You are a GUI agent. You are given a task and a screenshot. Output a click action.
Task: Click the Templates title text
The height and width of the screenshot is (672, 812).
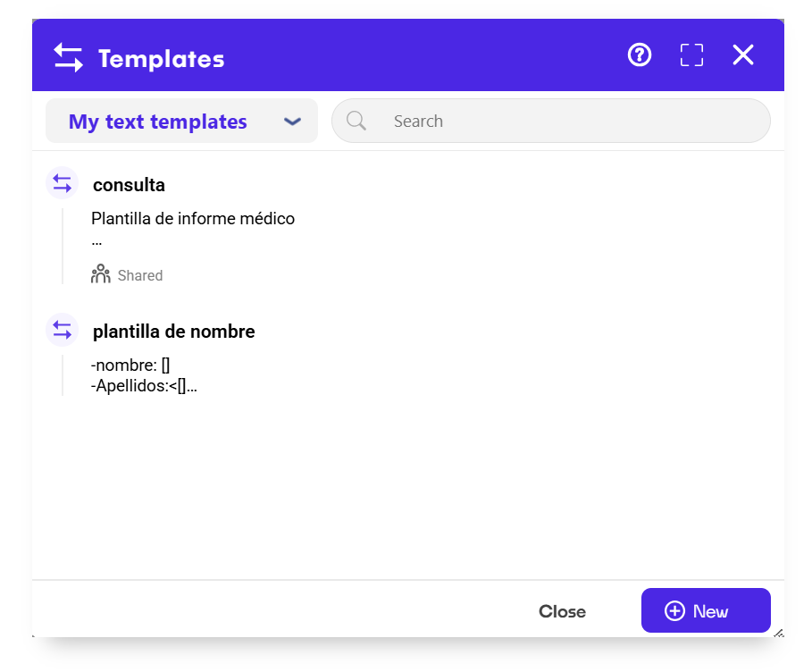[162, 59]
